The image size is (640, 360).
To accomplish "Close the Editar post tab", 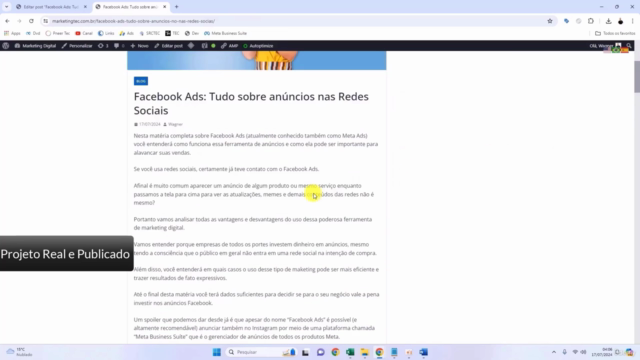I will (x=85, y=7).
